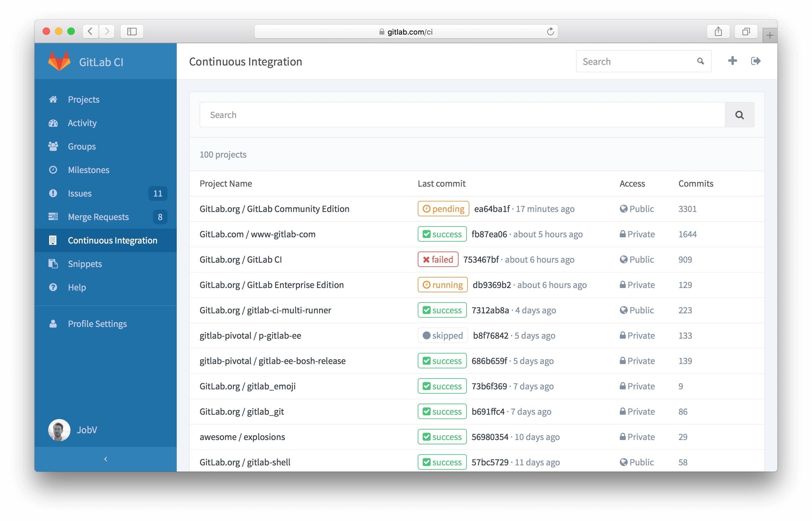Go forward with the browser forward arrow
The height and width of the screenshot is (521, 812).
click(x=107, y=32)
